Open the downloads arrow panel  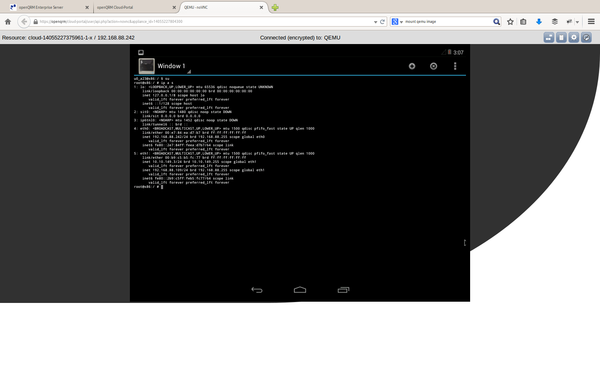point(539,22)
